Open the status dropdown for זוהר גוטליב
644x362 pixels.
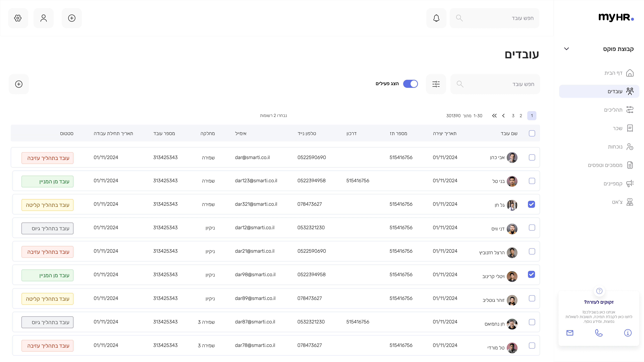coord(48,299)
